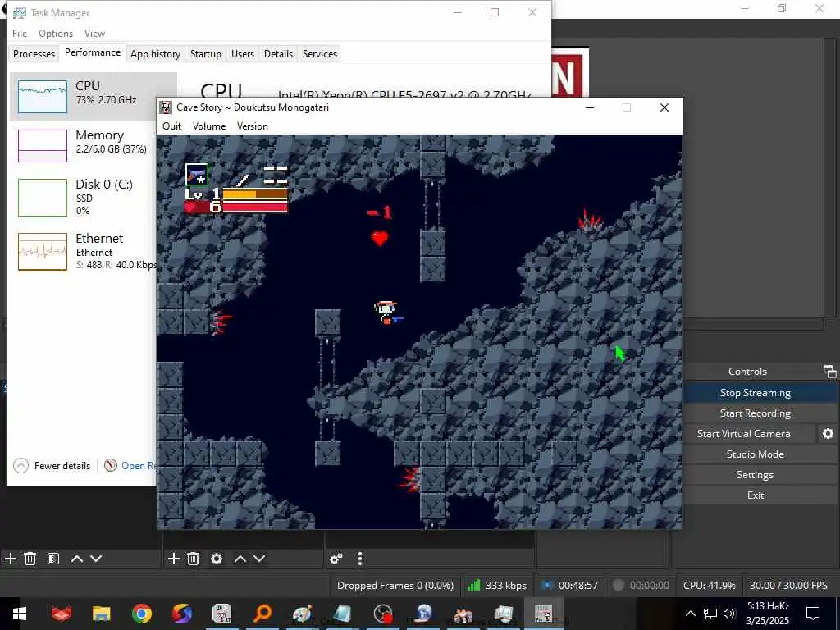Viewport: 840px width, 630px height.
Task: Remove selected scene with trash icon
Action: (30, 559)
